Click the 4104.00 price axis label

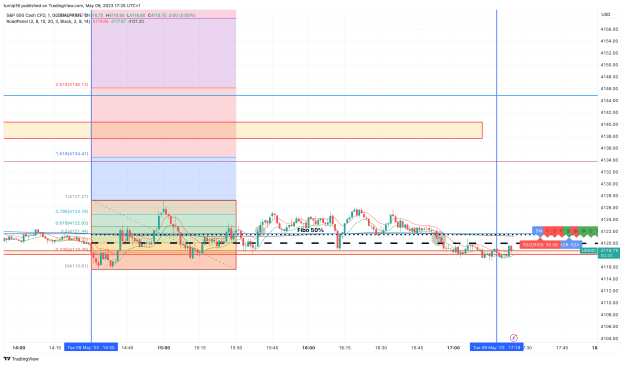(x=609, y=339)
